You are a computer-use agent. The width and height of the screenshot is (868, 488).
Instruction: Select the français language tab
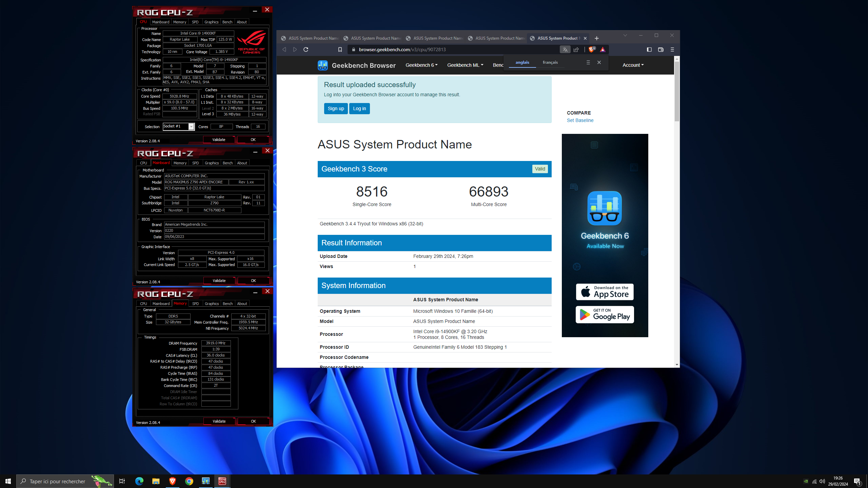click(550, 62)
